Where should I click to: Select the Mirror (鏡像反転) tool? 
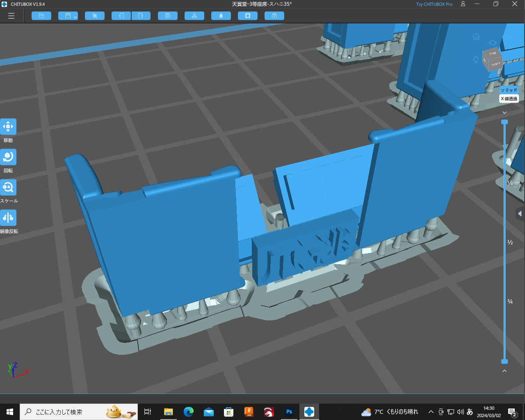coord(8,218)
